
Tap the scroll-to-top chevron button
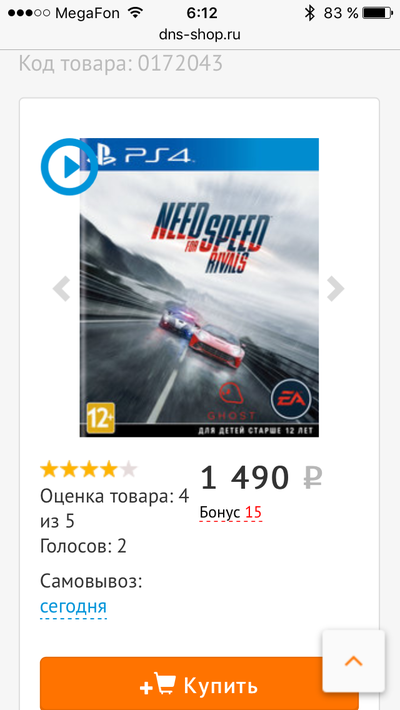pyautogui.click(x=353, y=661)
